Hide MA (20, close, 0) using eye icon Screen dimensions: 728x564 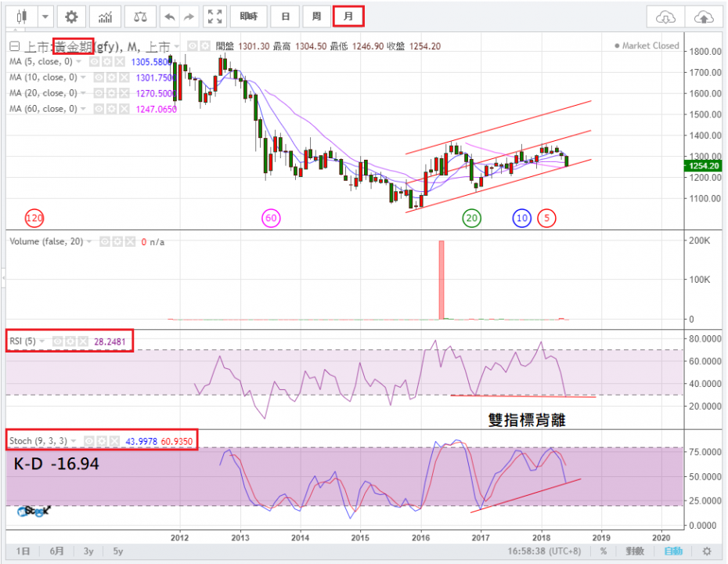(99, 93)
